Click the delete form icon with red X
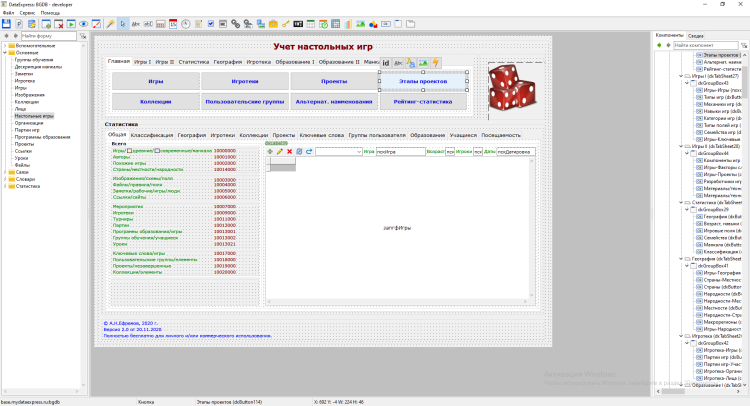Screen dimensions: 750x406 point(59,24)
